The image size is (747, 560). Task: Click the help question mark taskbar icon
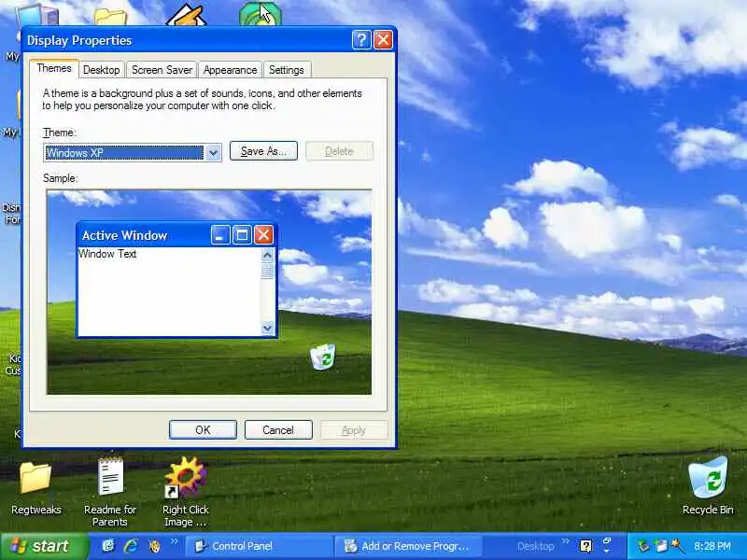pos(585,546)
